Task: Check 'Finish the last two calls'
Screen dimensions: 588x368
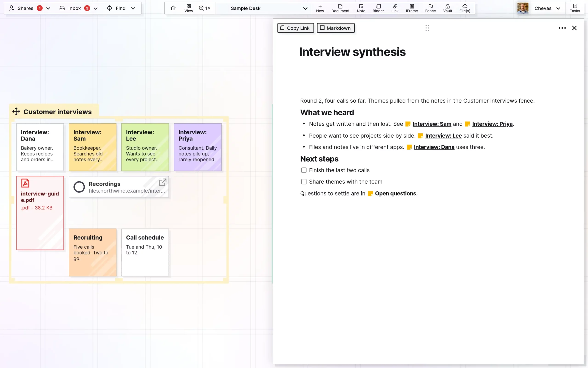Action: (304, 170)
